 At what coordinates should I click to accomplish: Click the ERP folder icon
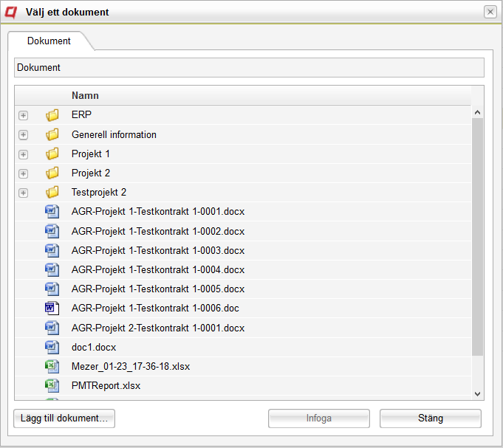tap(52, 115)
